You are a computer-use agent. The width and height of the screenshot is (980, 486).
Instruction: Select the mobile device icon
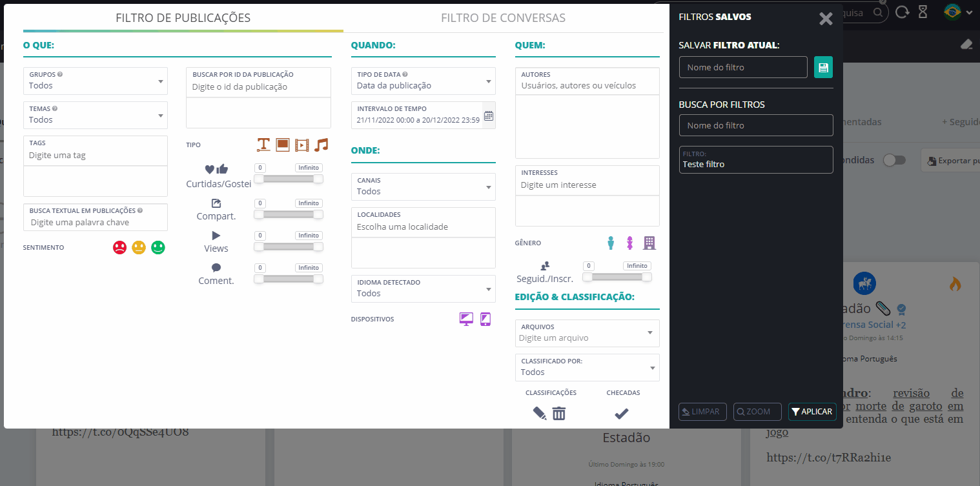(485, 319)
